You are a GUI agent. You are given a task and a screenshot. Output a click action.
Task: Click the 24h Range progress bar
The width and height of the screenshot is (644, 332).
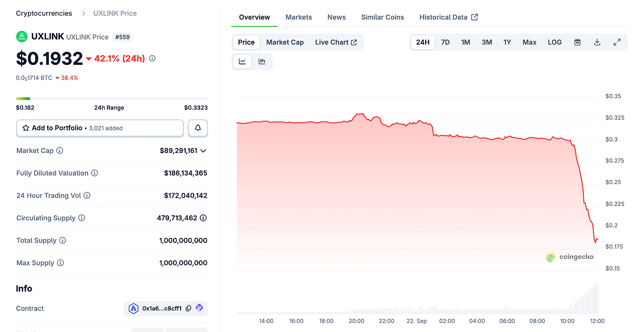[112, 99]
